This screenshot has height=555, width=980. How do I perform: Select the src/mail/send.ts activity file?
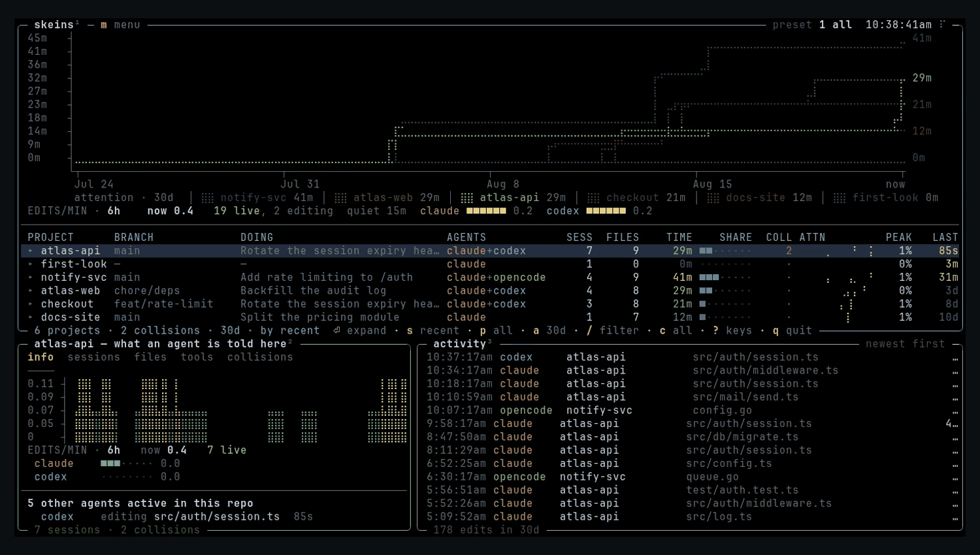click(745, 397)
